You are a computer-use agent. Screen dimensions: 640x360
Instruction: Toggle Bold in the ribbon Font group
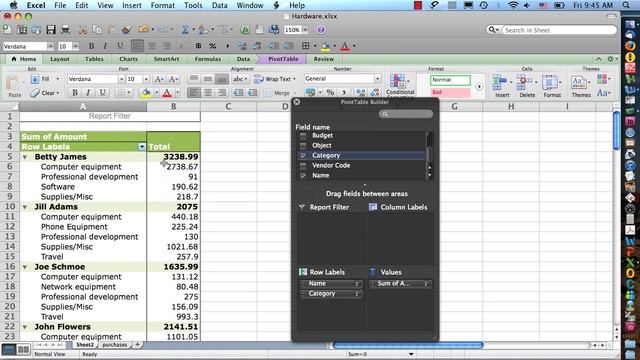coord(75,93)
